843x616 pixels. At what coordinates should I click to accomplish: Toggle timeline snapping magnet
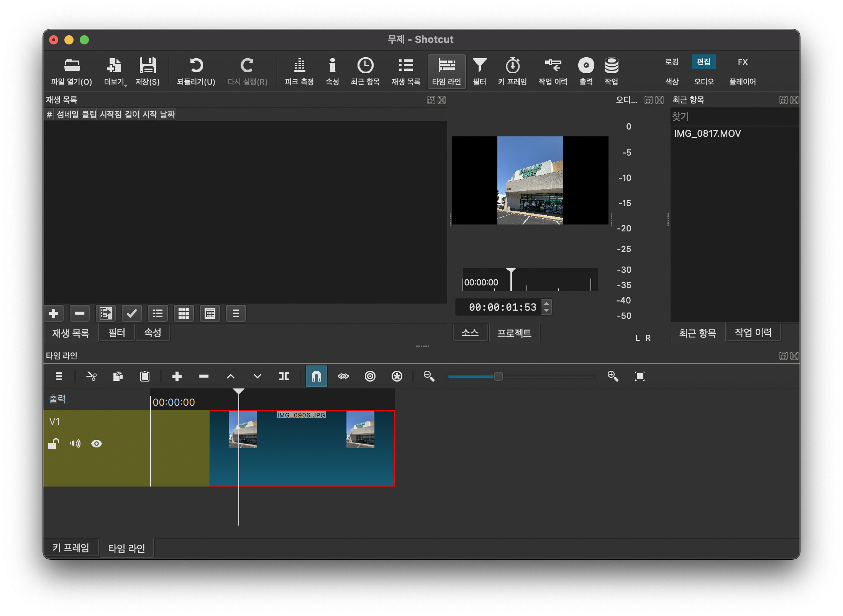tap(317, 376)
